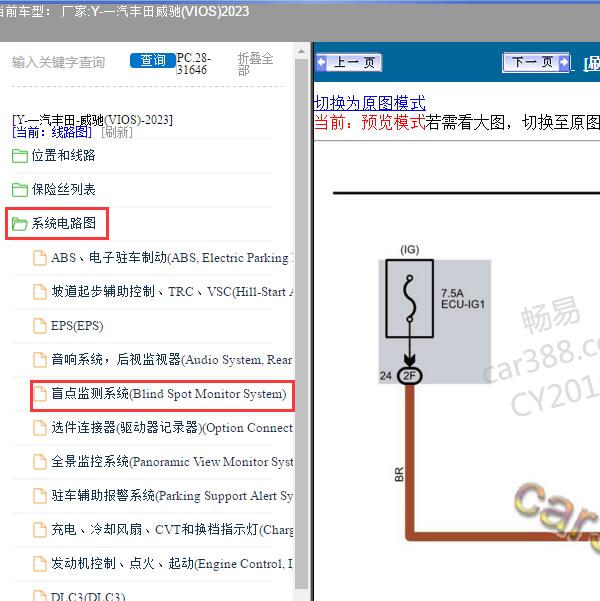Click 切换为原图模式 link
The image size is (600, 601).
(x=370, y=103)
